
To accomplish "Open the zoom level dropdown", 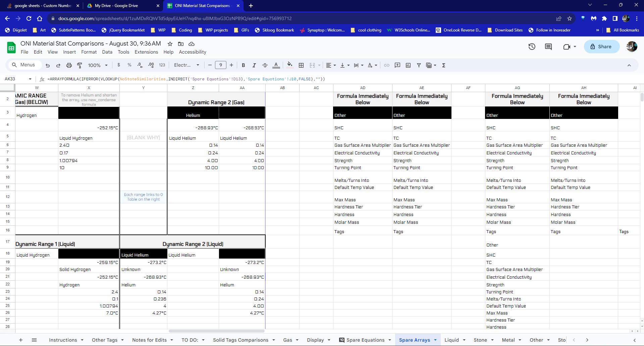I will pyautogui.click(x=97, y=65).
